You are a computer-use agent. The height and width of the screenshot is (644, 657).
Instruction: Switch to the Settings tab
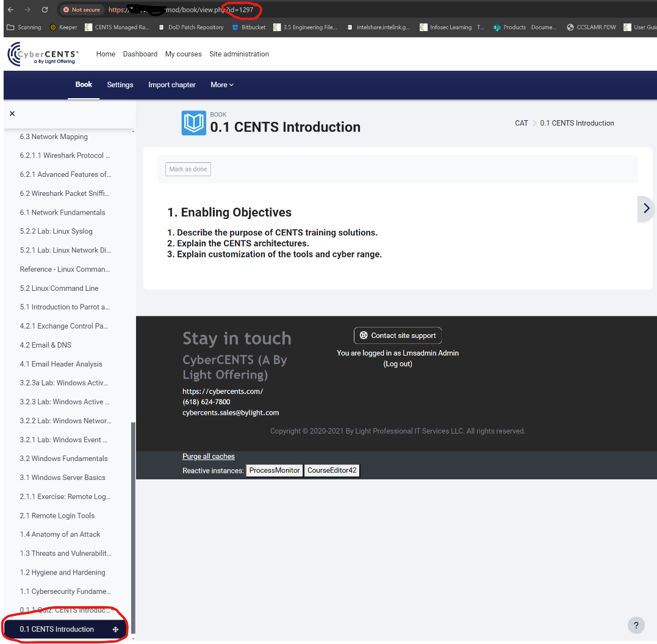coord(120,85)
